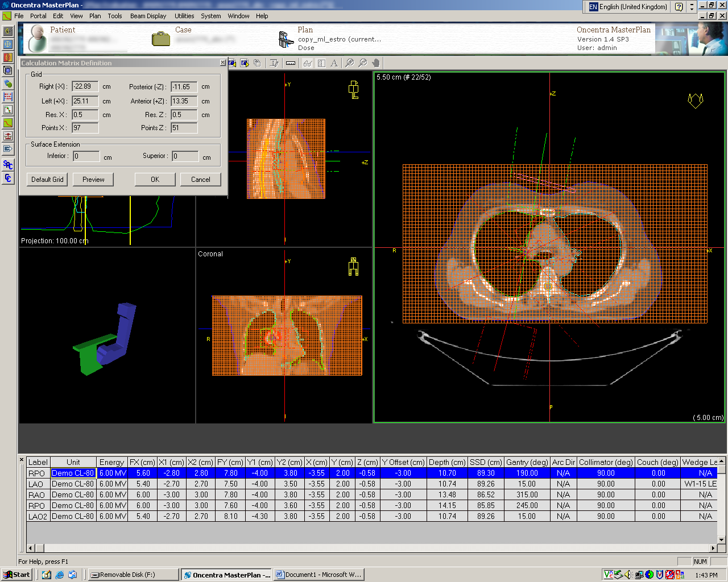The height and width of the screenshot is (582, 728).
Task: Click beam table scroll up arrow
Action: (x=722, y=462)
